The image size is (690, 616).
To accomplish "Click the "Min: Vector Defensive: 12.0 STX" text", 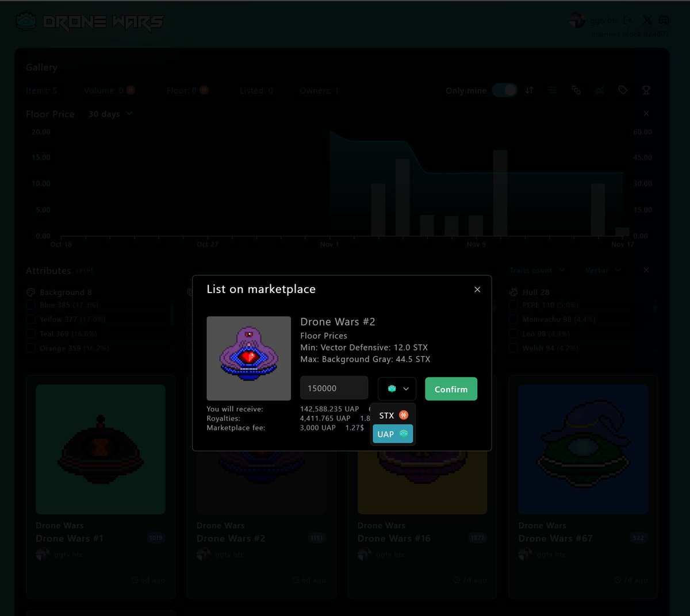I will tap(364, 348).
